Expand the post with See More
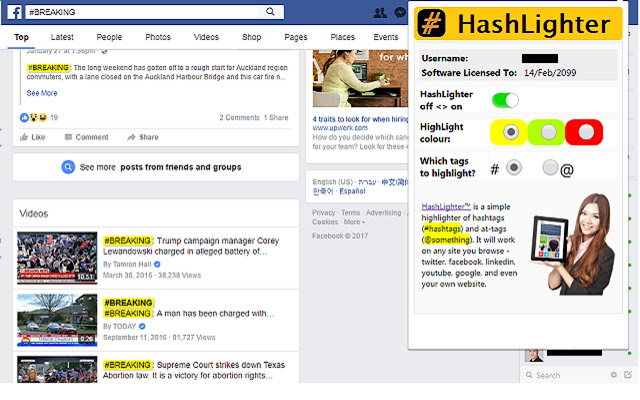This screenshot has width=640, height=400. [42, 93]
